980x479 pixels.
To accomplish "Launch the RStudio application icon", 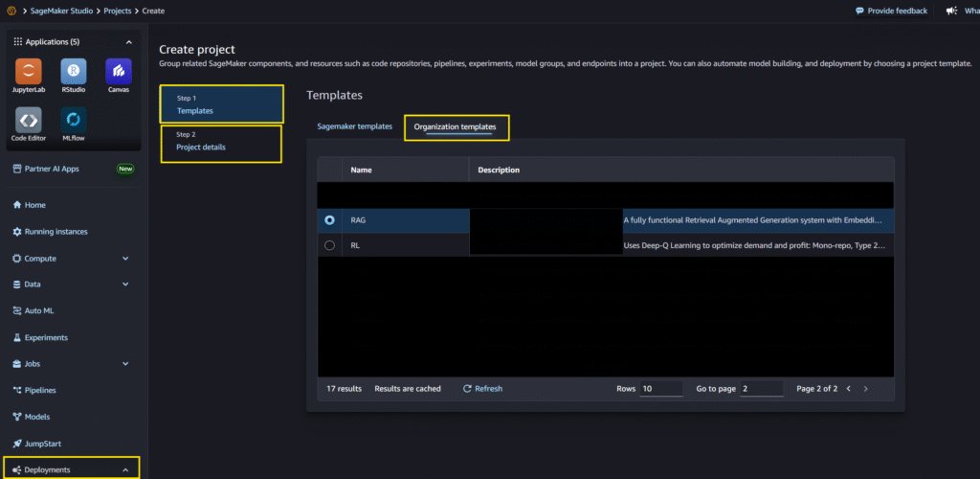I will point(74,72).
